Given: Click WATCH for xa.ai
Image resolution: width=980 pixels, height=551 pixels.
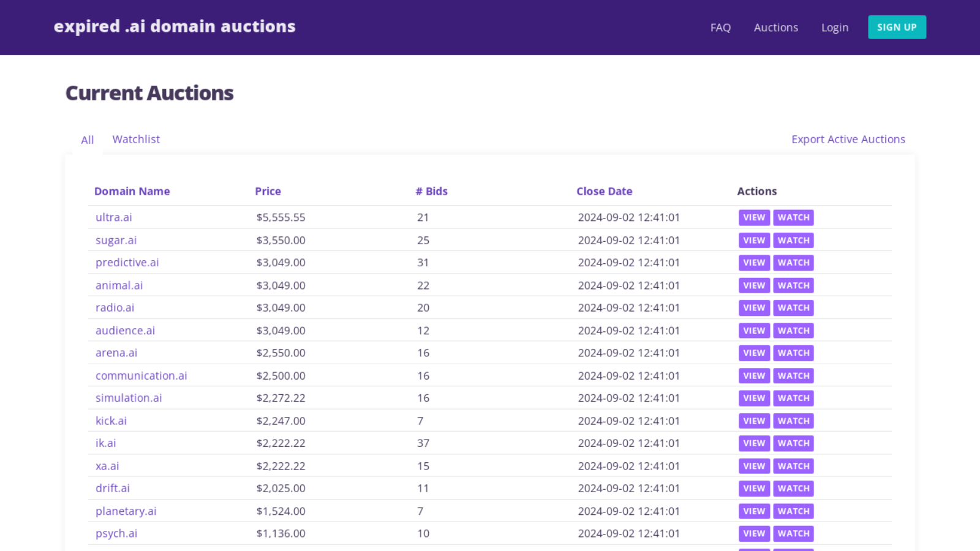Looking at the screenshot, I should point(793,466).
